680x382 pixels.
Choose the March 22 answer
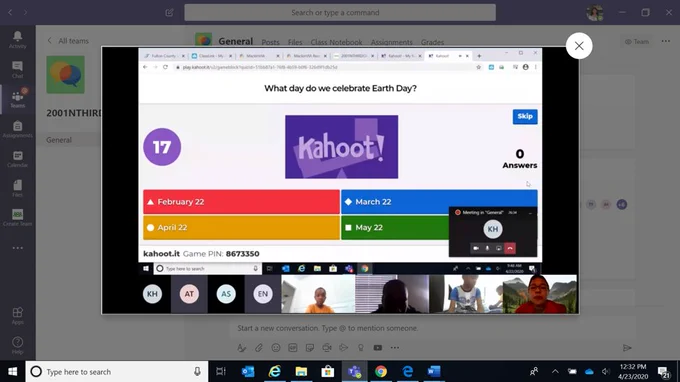point(439,202)
